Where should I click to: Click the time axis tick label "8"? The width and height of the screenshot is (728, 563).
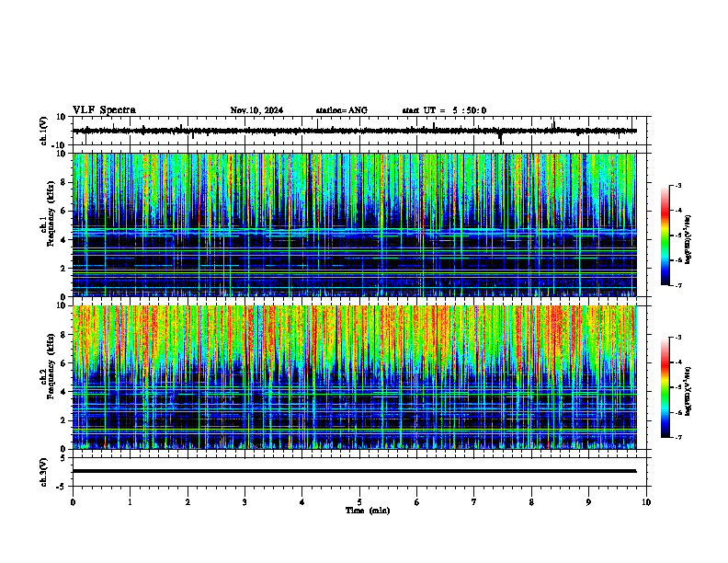coord(531,502)
